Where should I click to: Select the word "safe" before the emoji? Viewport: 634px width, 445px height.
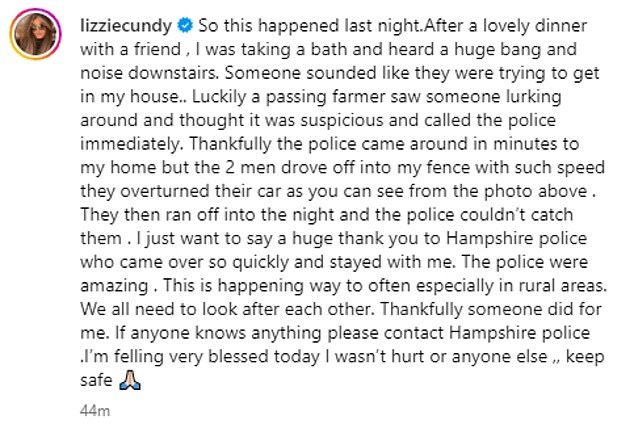click(x=96, y=380)
